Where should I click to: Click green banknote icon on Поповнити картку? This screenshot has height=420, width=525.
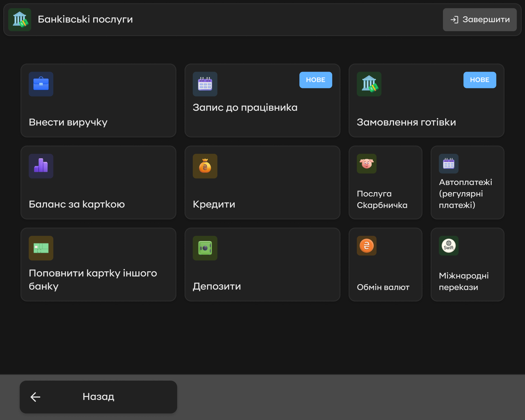pos(41,248)
